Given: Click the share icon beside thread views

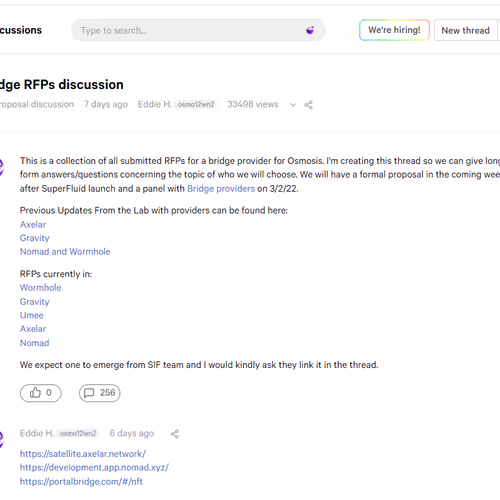Looking at the screenshot, I should (x=308, y=105).
